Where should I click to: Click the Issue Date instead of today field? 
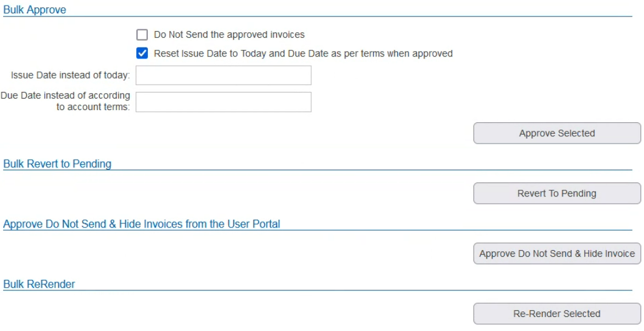coord(223,75)
